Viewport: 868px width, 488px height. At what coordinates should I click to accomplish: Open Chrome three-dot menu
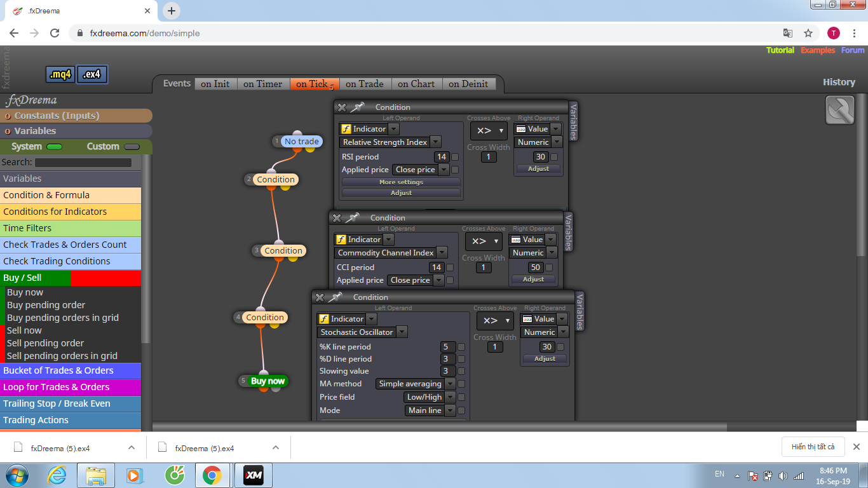coord(855,33)
